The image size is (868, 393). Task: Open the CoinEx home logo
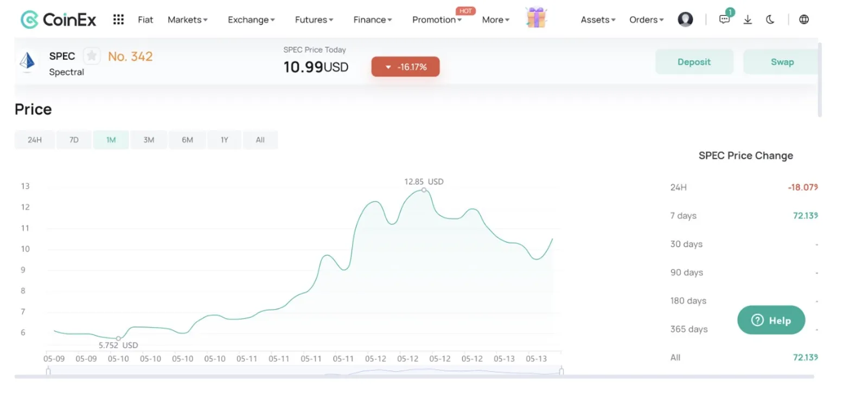coord(58,20)
